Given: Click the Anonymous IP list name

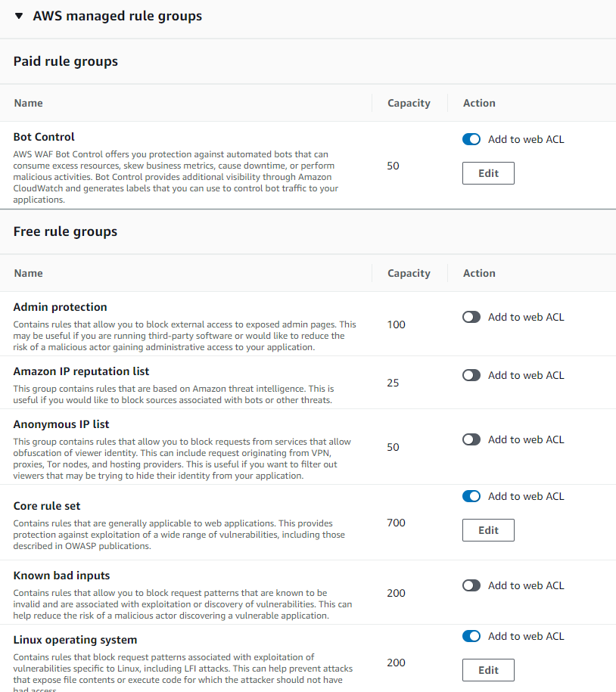Looking at the screenshot, I should tap(61, 424).
